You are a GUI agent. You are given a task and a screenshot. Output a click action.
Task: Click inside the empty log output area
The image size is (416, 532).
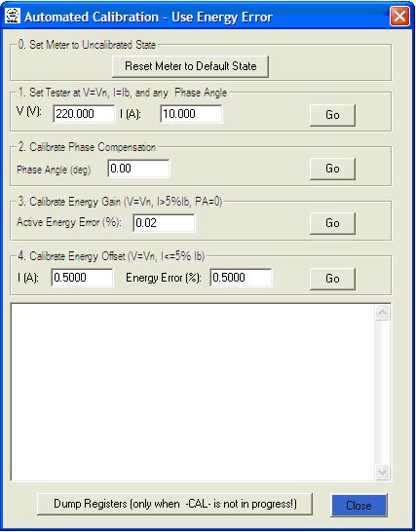(193, 392)
